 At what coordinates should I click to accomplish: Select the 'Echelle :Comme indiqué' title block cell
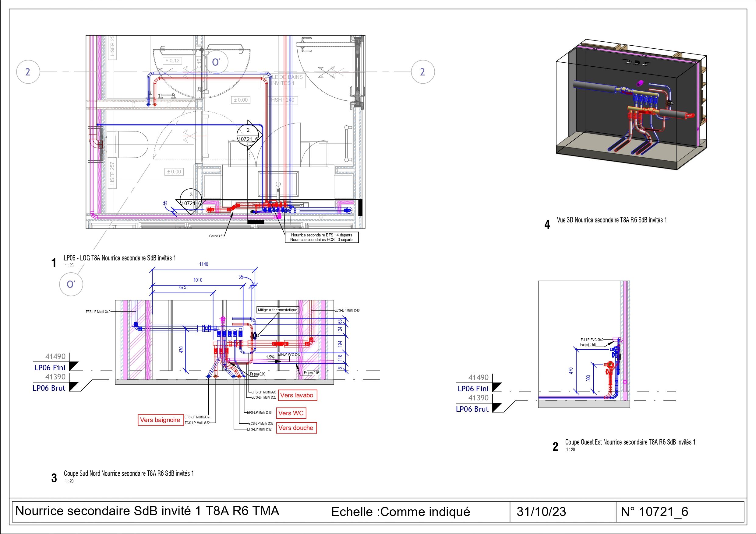click(x=401, y=511)
